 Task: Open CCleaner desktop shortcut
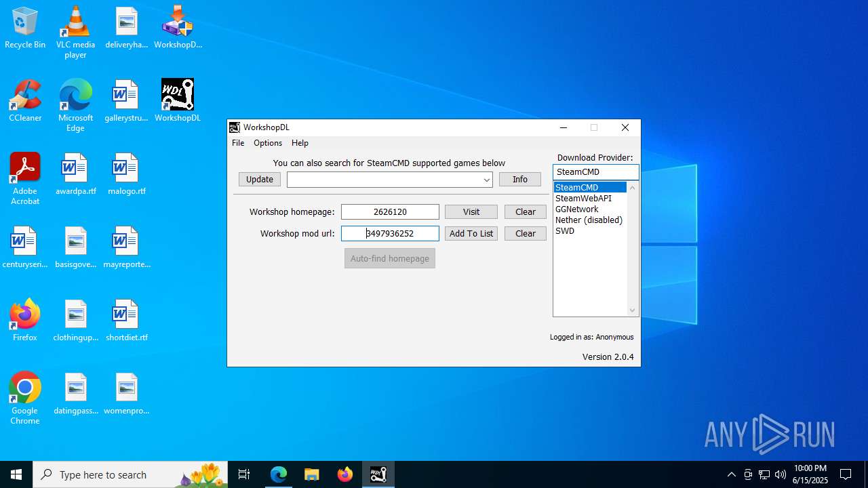click(x=25, y=102)
